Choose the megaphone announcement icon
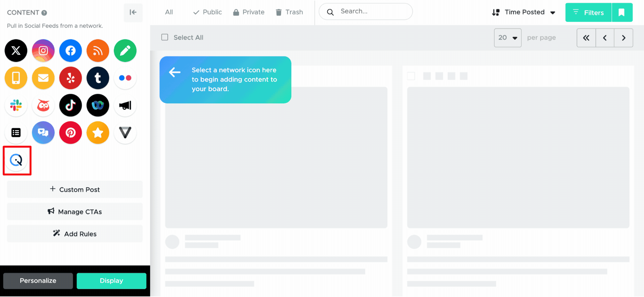The height and width of the screenshot is (297, 644). (125, 105)
